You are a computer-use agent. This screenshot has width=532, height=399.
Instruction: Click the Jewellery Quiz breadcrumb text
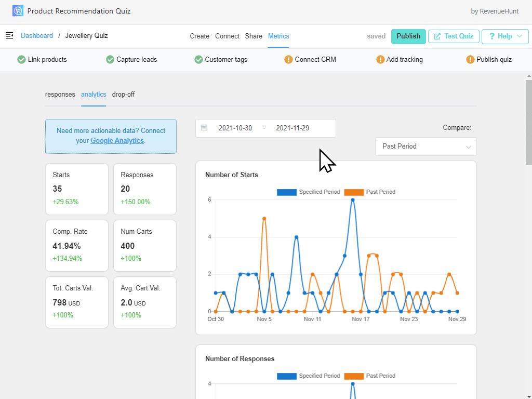coord(87,36)
